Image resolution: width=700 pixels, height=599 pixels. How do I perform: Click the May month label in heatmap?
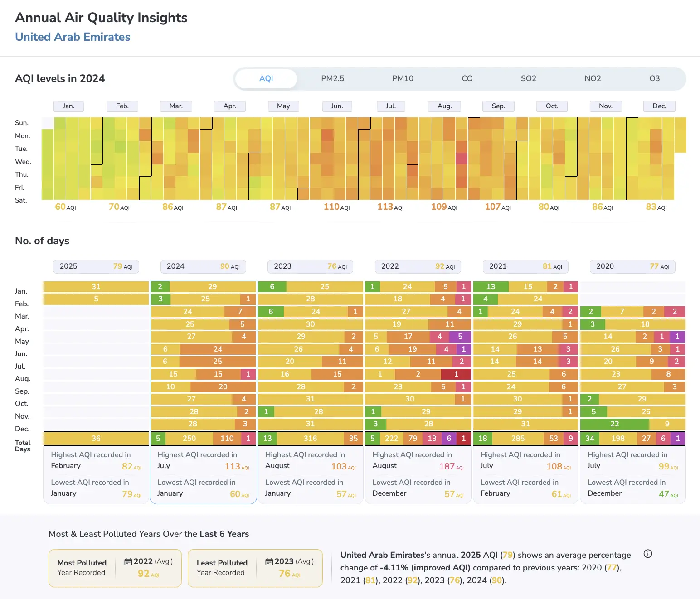pyautogui.click(x=283, y=106)
